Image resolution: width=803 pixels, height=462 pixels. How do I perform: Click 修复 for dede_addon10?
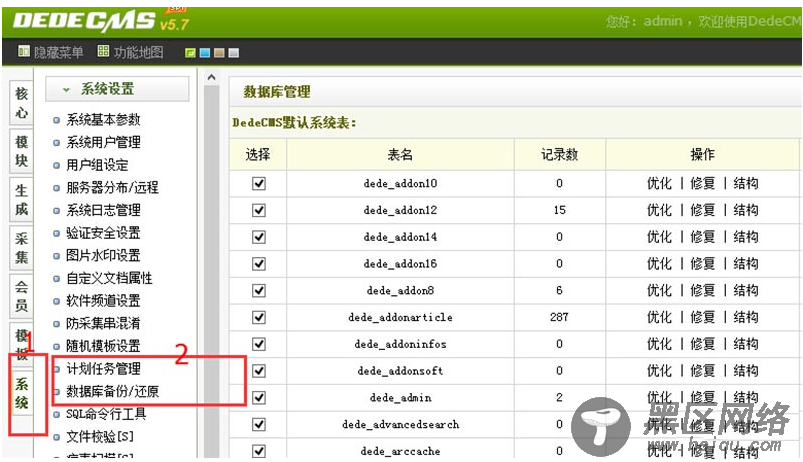pos(703,183)
